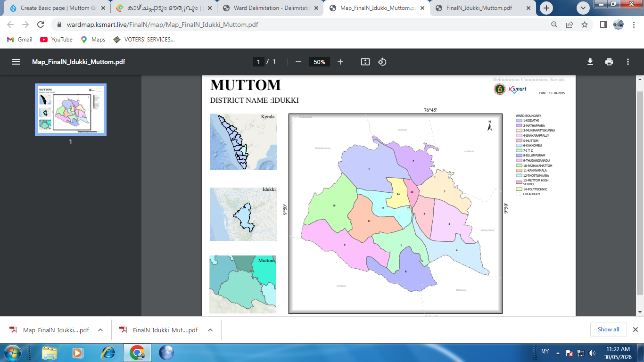Open the Windows Start menu
The width and height of the screenshot is (644, 362).
point(12,353)
